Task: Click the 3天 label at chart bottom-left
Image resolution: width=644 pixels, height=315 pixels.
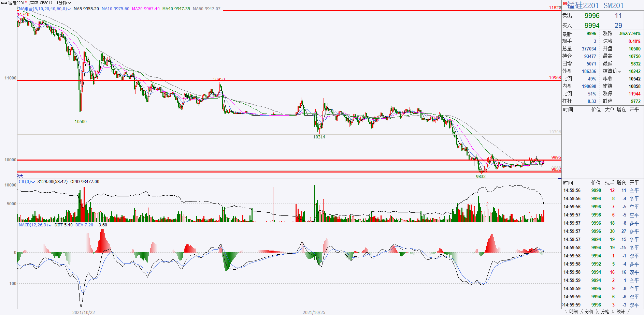Action: (x=20, y=176)
